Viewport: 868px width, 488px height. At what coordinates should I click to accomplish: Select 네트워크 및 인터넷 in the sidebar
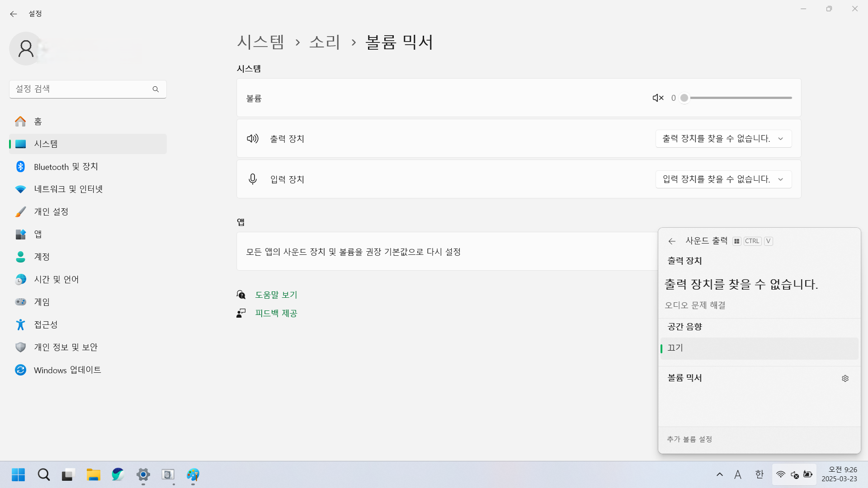[68, 189]
